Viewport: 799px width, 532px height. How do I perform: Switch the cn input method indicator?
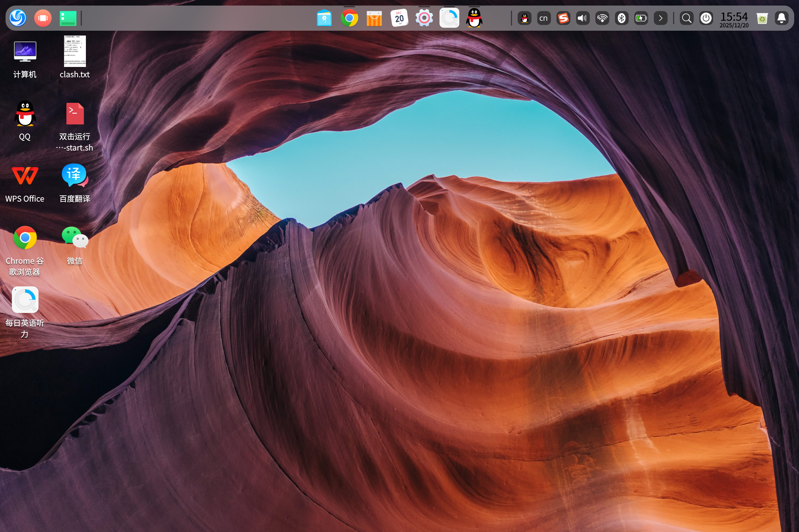click(544, 18)
